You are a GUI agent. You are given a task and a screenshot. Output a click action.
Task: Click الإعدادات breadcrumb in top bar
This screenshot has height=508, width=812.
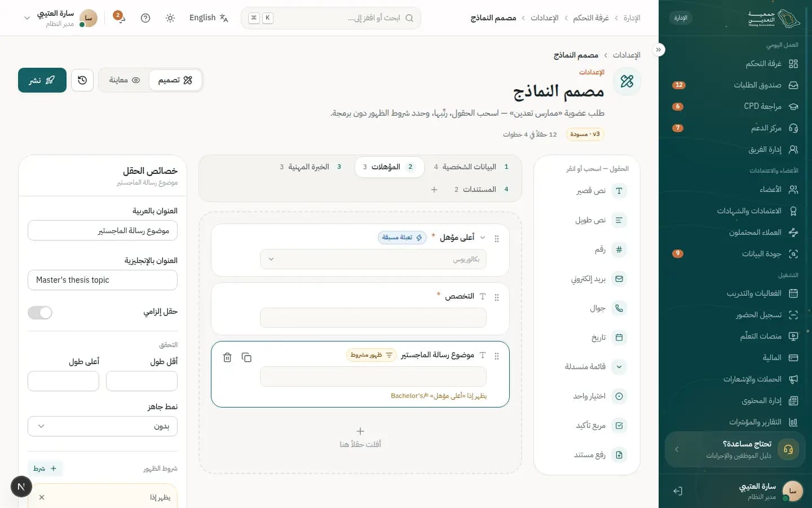(545, 18)
